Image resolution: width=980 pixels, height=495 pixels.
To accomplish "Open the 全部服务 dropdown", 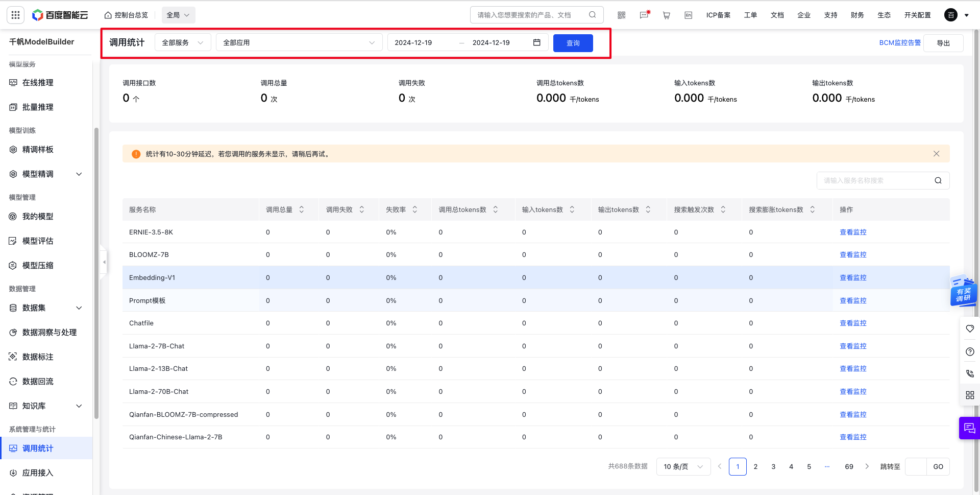I will pos(183,42).
